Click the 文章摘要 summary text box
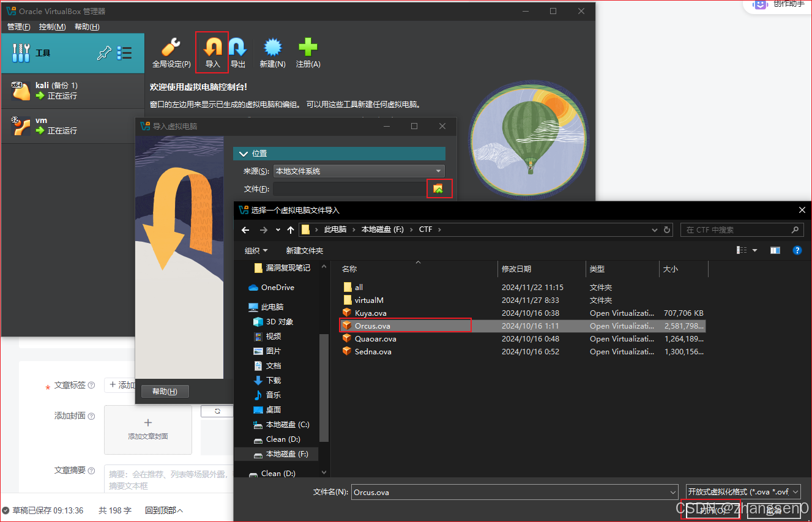 (168, 479)
